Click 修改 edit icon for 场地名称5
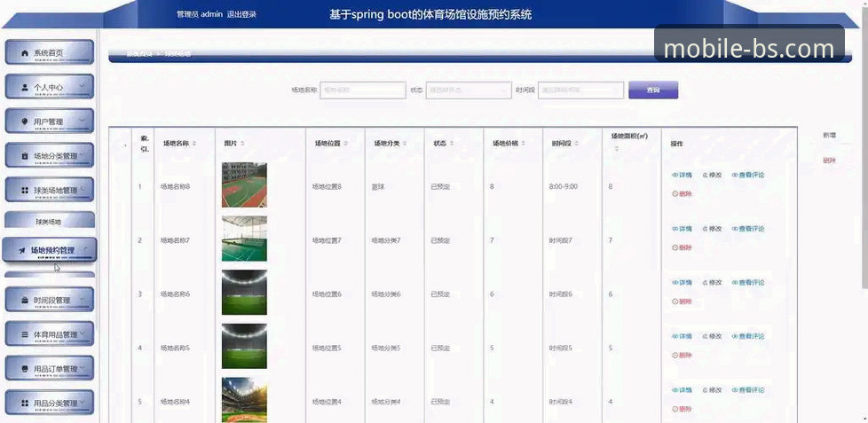The height and width of the screenshot is (423, 868). pos(713,336)
